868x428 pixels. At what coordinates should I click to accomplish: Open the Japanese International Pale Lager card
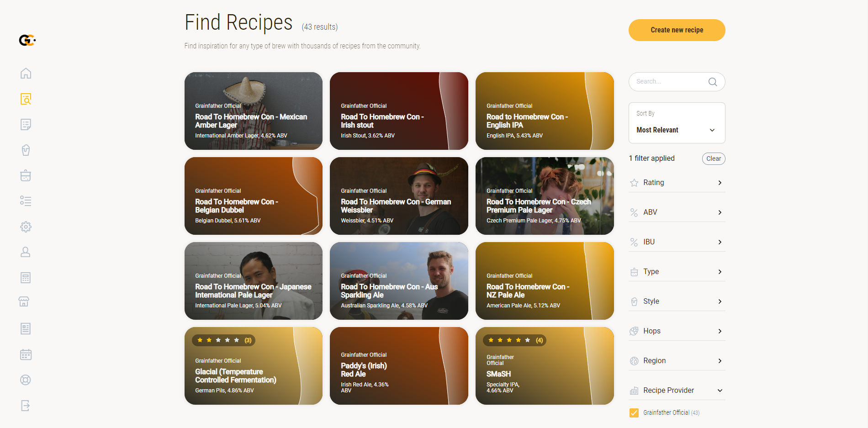254,281
